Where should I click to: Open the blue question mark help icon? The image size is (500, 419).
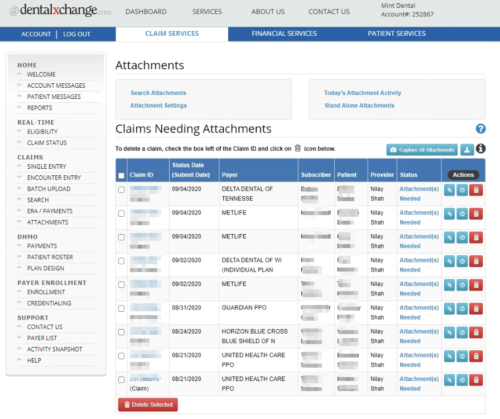coord(480,129)
